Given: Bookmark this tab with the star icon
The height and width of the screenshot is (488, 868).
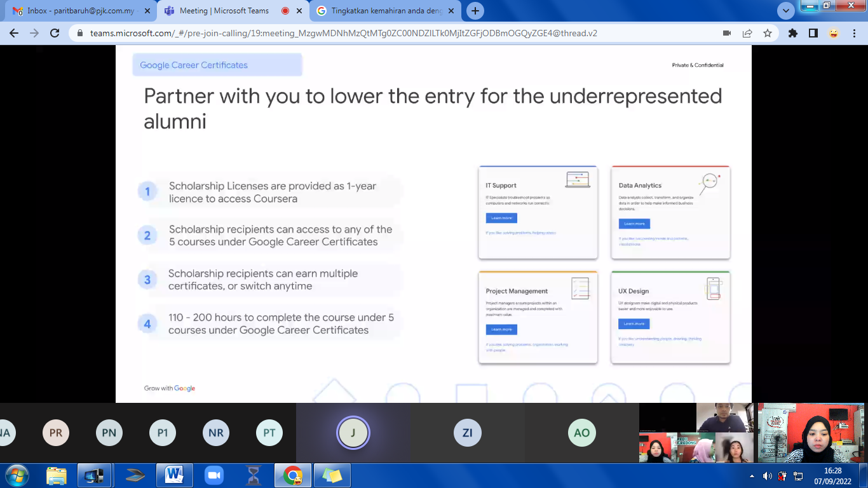Looking at the screenshot, I should [768, 33].
